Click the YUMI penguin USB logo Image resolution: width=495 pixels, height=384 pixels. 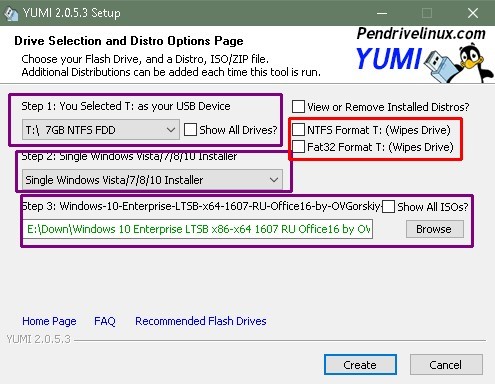click(424, 63)
